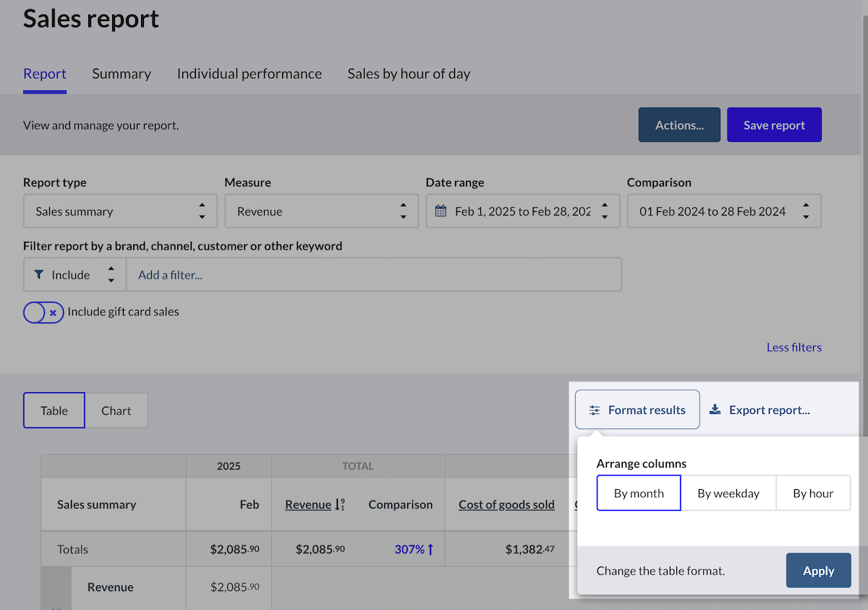Image resolution: width=868 pixels, height=610 pixels.
Task: Click the $1,382.47 cost total cell
Action: pos(530,549)
